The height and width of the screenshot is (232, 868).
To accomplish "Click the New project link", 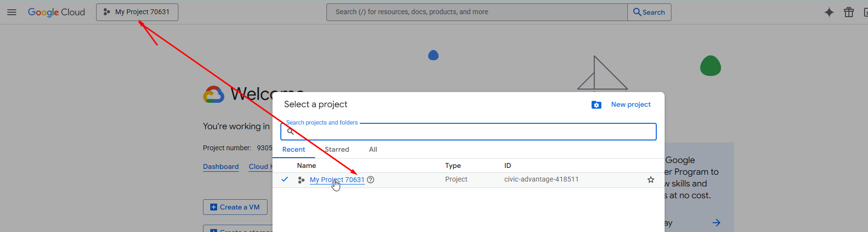I will tap(630, 104).
